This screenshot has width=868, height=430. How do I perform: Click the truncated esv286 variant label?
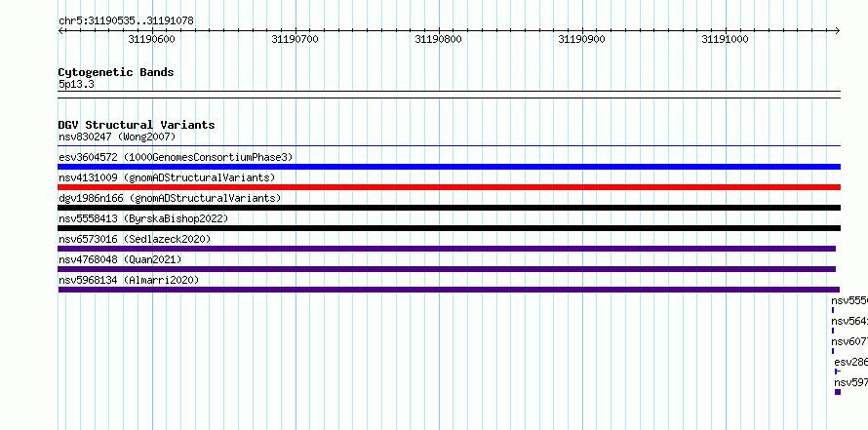click(x=850, y=362)
